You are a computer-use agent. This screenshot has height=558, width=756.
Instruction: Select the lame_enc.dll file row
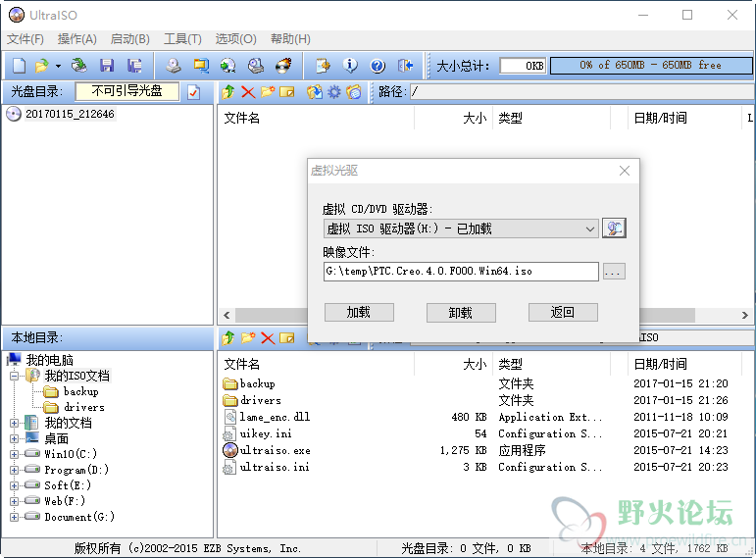(475, 417)
